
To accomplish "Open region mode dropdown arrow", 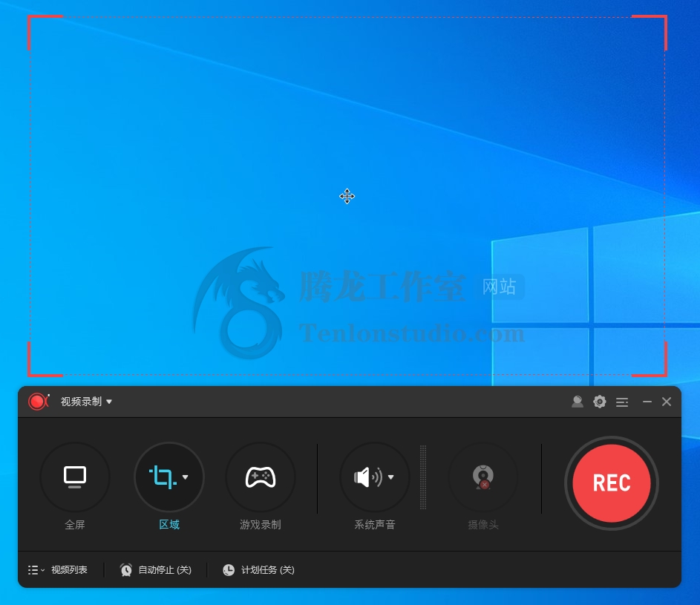I will pyautogui.click(x=186, y=477).
